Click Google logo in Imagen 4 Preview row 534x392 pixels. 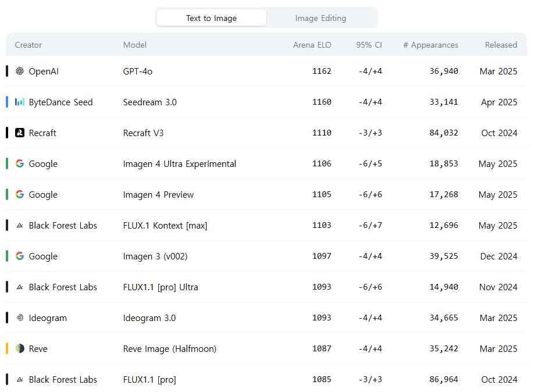click(x=20, y=194)
